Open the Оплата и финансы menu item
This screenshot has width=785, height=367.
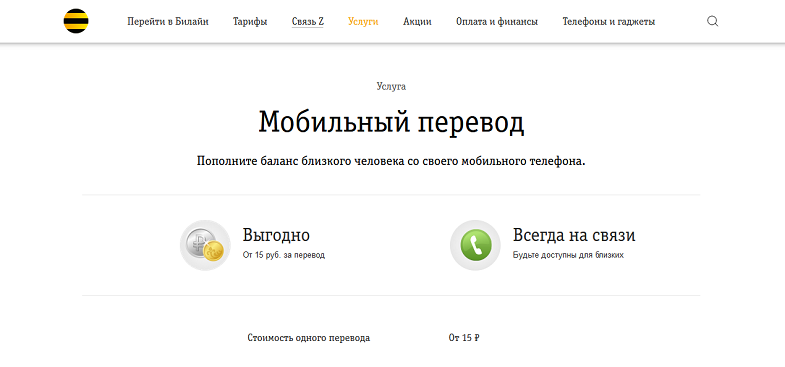click(497, 22)
